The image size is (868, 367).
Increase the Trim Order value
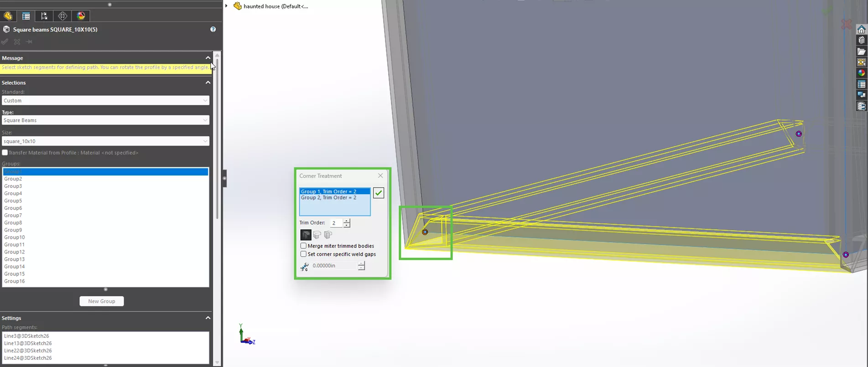[x=347, y=221]
